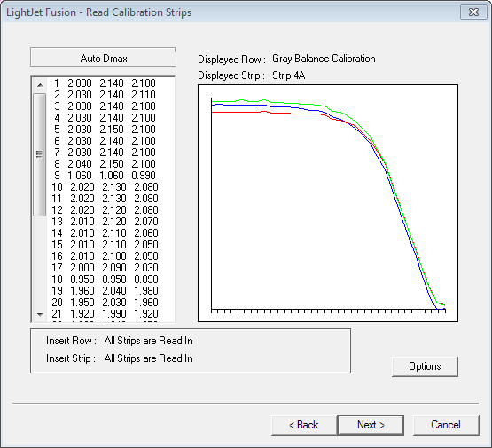Image resolution: width=492 pixels, height=448 pixels.
Task: Select row 18 with value 0.950
Action: pos(105,279)
